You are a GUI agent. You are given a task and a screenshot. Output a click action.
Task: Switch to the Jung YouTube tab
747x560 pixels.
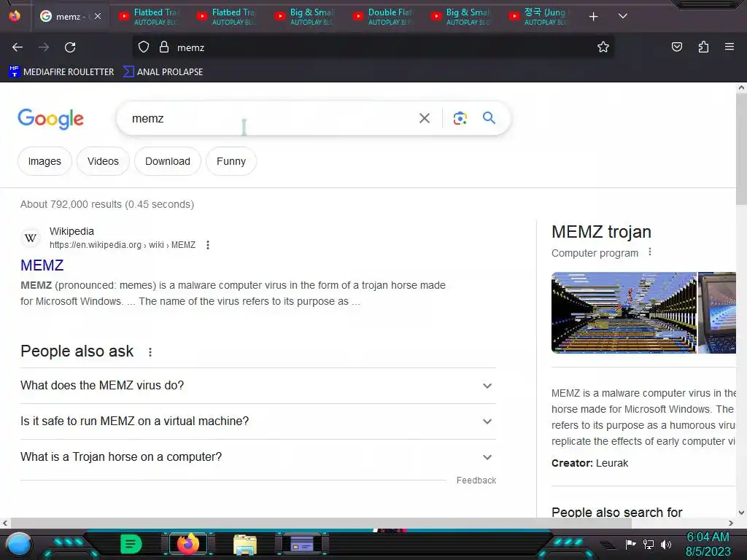pos(539,17)
